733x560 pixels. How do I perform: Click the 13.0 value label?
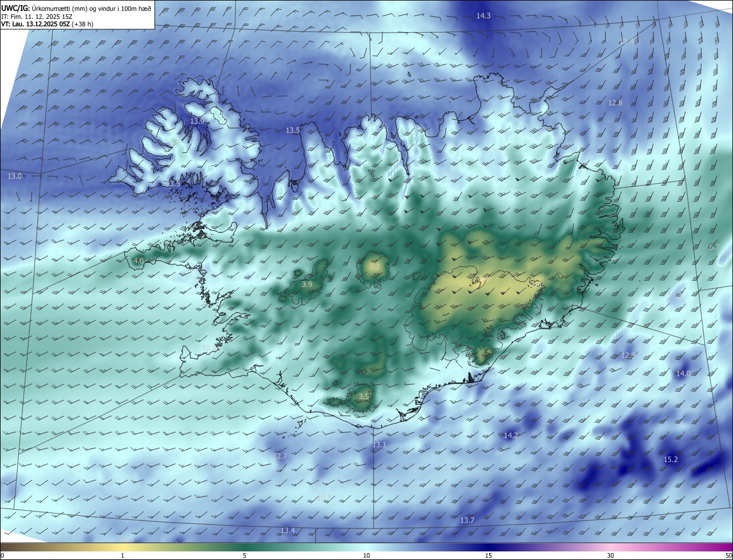14,176
